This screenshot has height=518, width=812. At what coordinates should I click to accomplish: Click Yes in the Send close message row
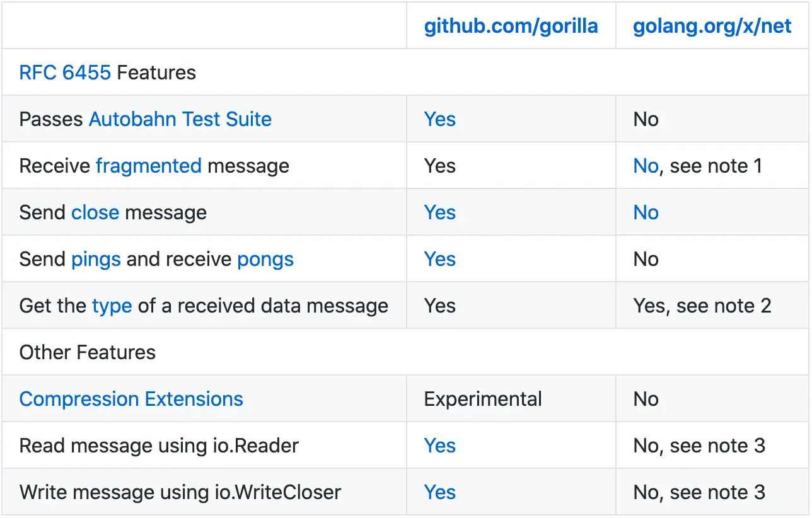click(x=439, y=213)
